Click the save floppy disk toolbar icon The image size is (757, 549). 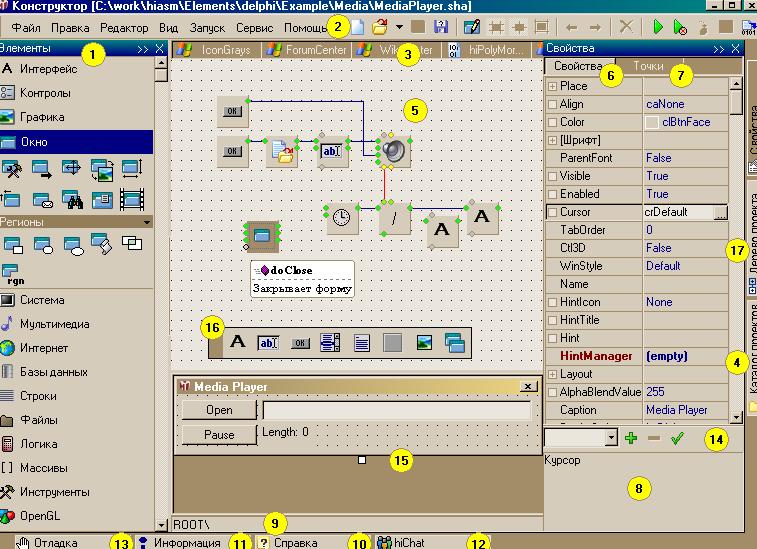pyautogui.click(x=441, y=27)
